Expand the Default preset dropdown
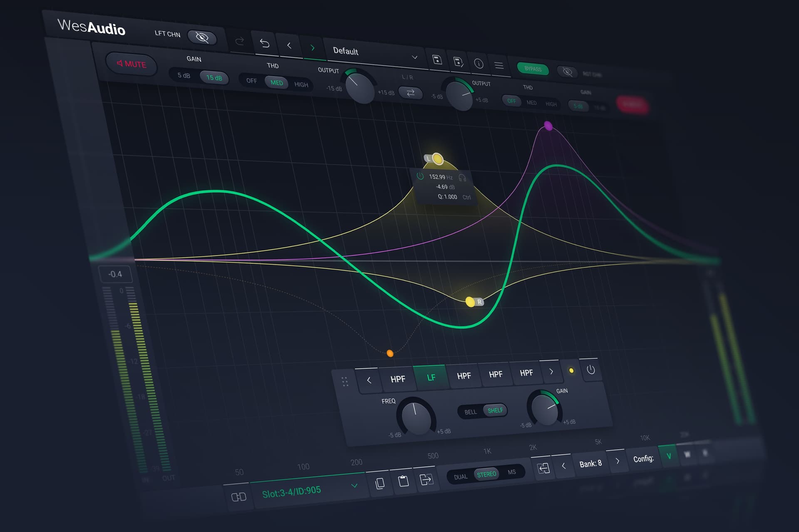Viewport: 799px width, 532px height. (414, 57)
